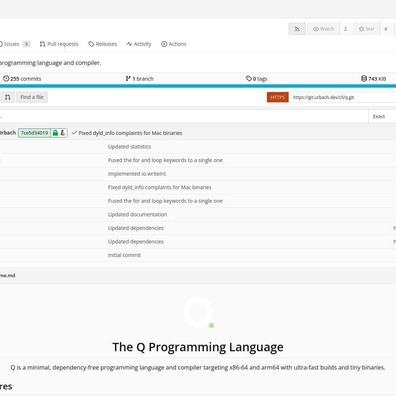
Task: View 1 branch list
Action: (140, 79)
